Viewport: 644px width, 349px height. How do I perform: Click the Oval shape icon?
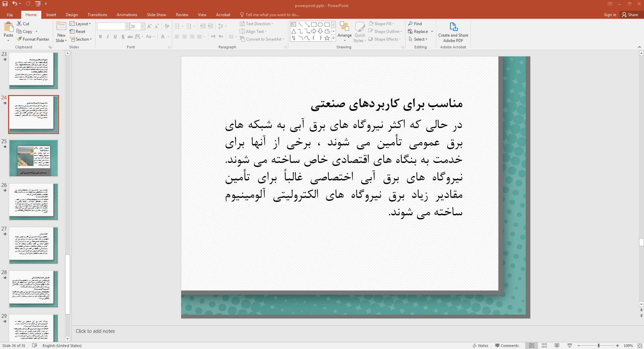tap(320, 24)
